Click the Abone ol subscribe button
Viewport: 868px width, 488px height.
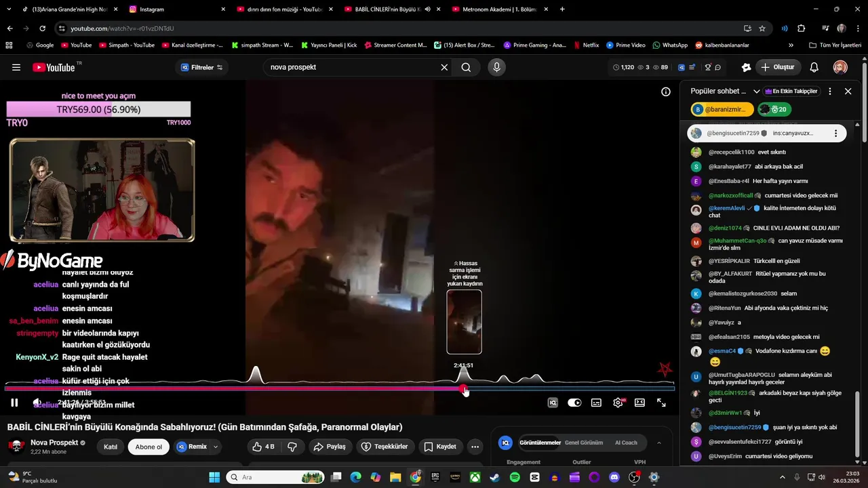point(149,447)
